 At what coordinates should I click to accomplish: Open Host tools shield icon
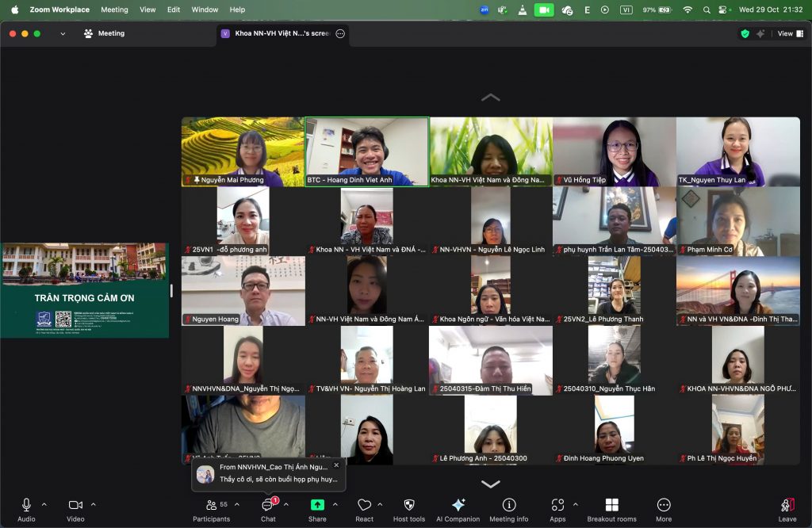tap(409, 506)
